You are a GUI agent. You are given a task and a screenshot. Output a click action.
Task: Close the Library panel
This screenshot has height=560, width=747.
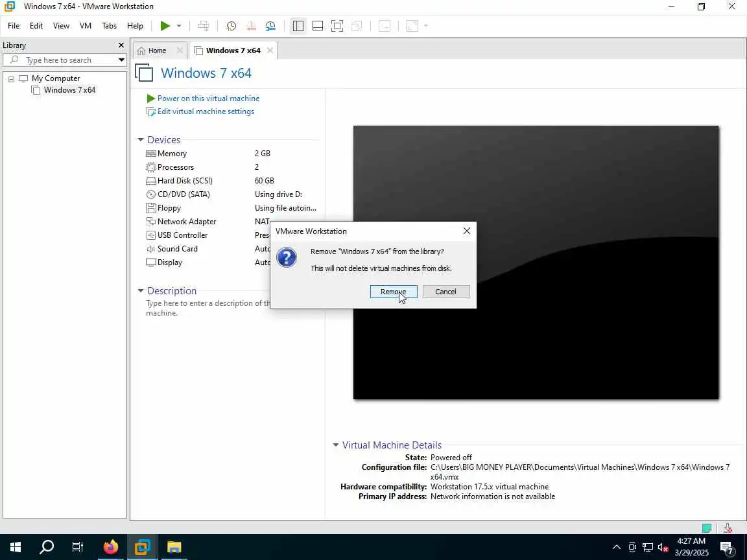tap(121, 45)
